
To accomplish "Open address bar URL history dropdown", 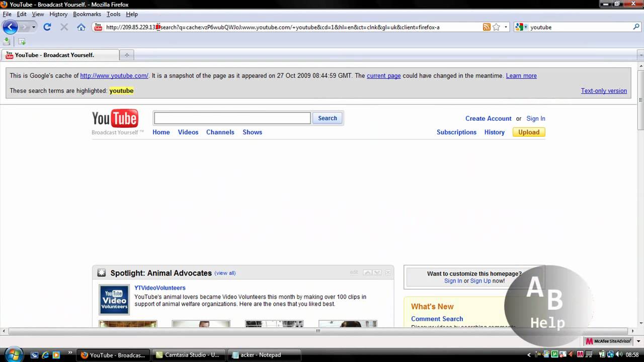I will 506,27.
